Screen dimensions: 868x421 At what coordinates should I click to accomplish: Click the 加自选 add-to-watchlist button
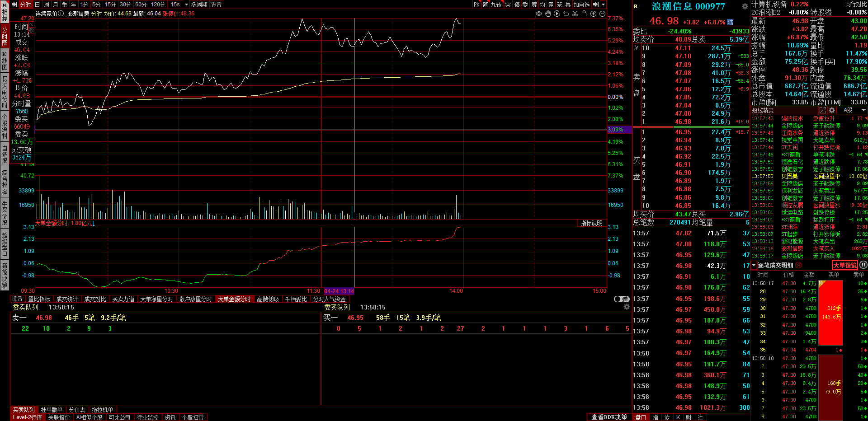click(581, 5)
